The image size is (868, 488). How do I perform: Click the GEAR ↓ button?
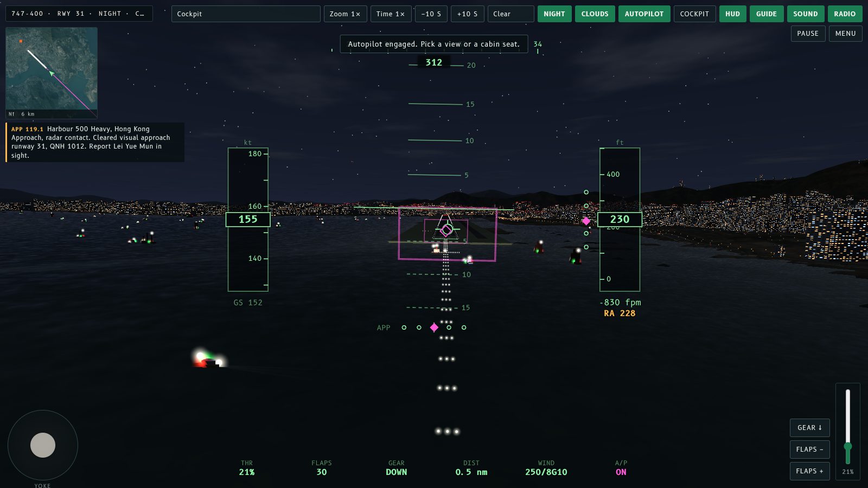[x=810, y=428]
